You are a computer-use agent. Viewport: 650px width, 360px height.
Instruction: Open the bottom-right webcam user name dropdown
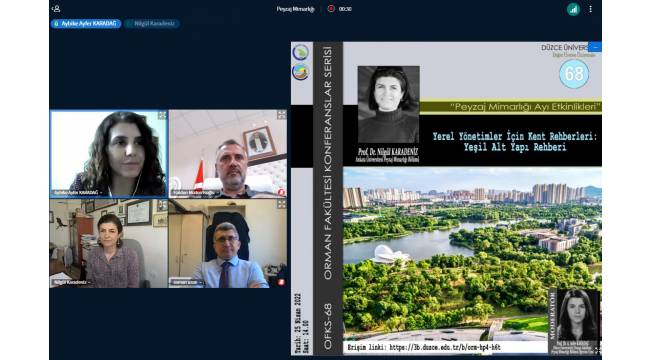pyautogui.click(x=187, y=282)
